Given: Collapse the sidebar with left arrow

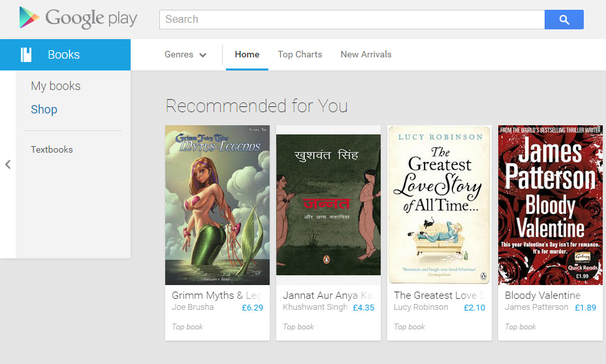Looking at the screenshot, I should coord(8,164).
